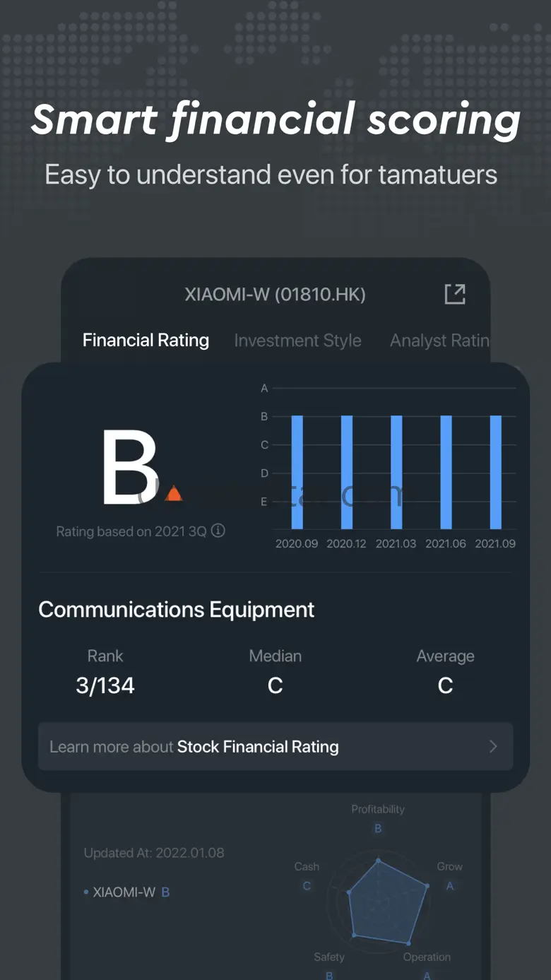
Task: Select the 2020.12 rating bar
Action: click(x=347, y=472)
